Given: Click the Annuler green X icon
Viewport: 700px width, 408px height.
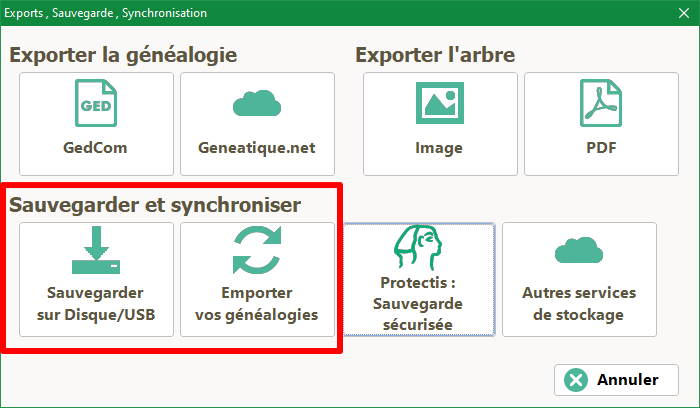Looking at the screenshot, I should (x=576, y=380).
